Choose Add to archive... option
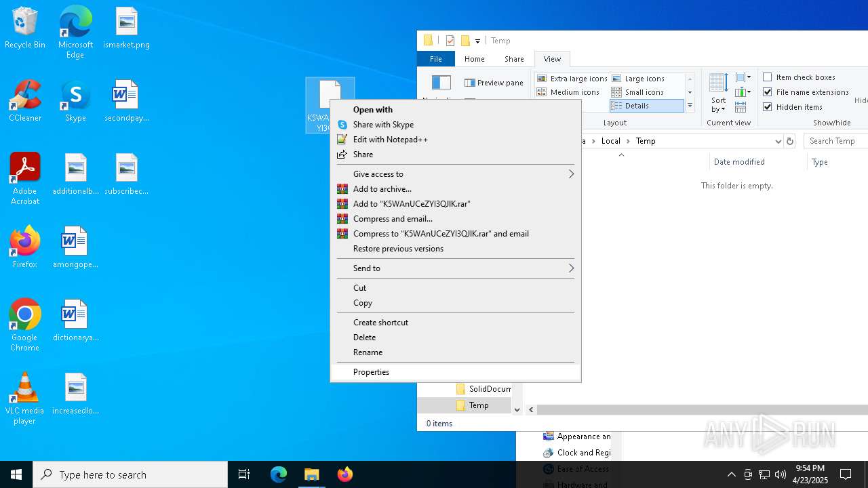868x488 pixels. click(x=455, y=189)
